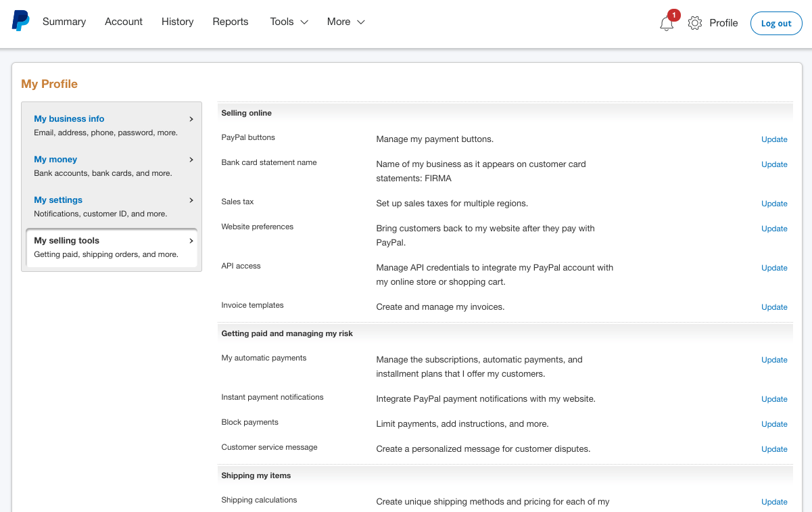Screen dimensions: 812x512
Task: Click 'Manage my payment buttons.' description
Action: coord(435,139)
